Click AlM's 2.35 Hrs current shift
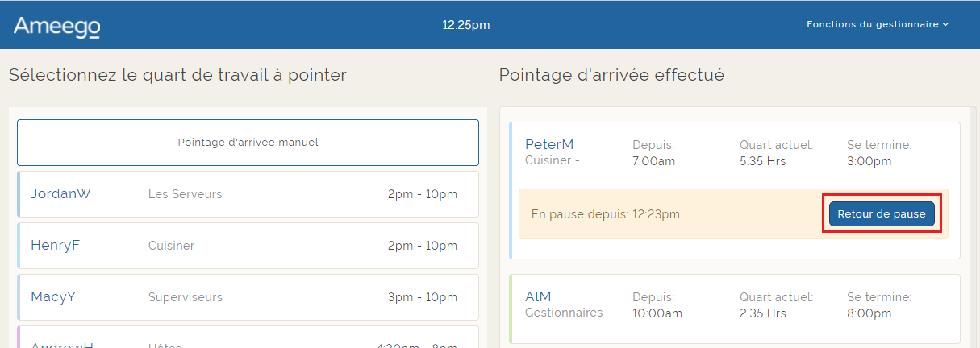 click(x=762, y=313)
